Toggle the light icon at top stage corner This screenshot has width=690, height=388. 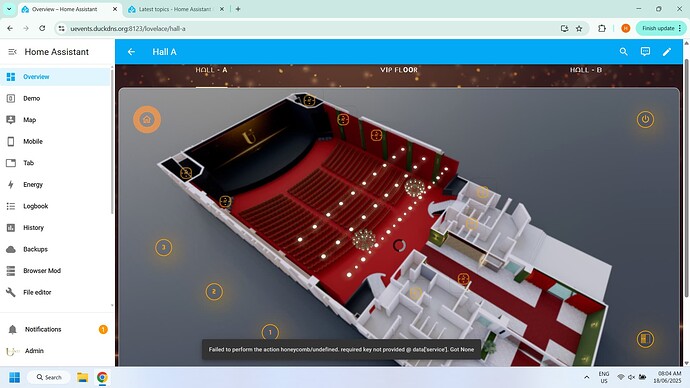[x=309, y=100]
